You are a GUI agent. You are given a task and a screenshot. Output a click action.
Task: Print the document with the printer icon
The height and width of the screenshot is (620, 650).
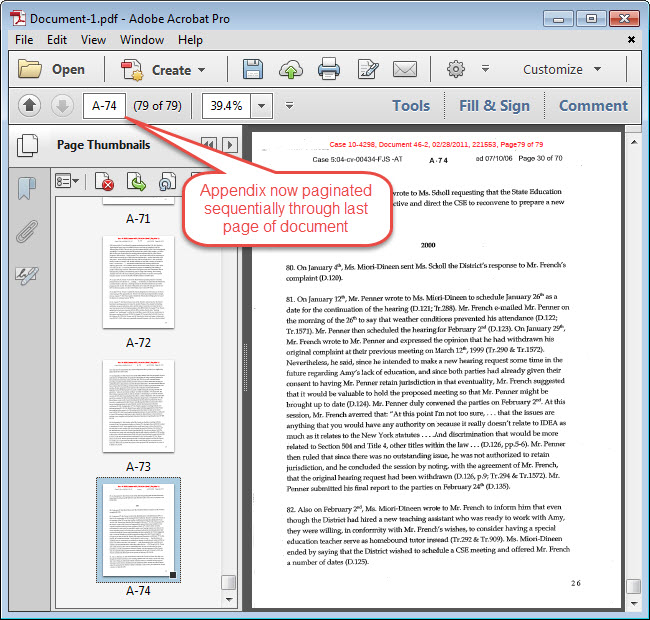329,70
